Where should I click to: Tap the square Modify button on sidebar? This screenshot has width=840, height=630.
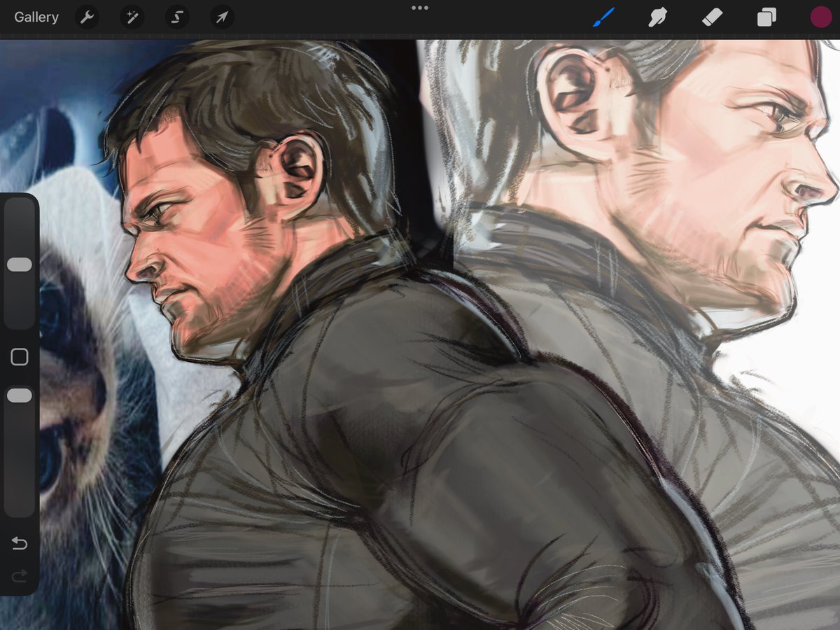19,357
